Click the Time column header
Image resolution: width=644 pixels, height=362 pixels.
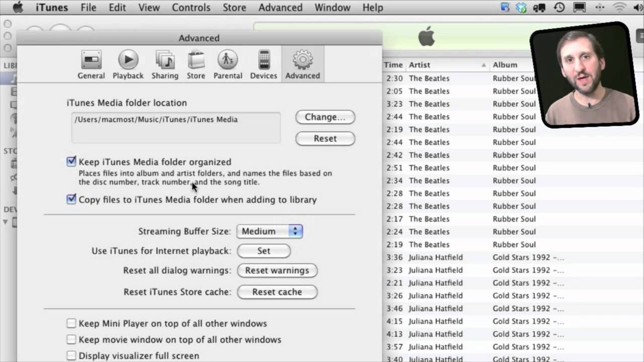(x=393, y=65)
